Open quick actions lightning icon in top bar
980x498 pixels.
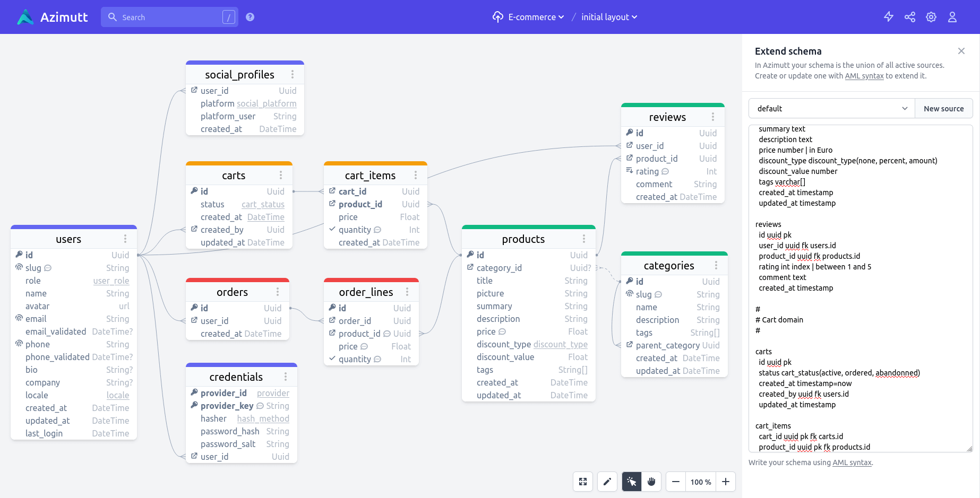tap(889, 17)
